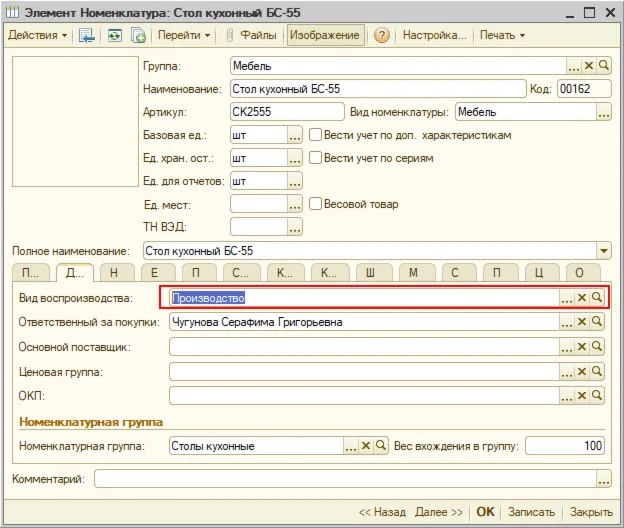
Task: Click the Изображение toolbar button
Action: [326, 35]
